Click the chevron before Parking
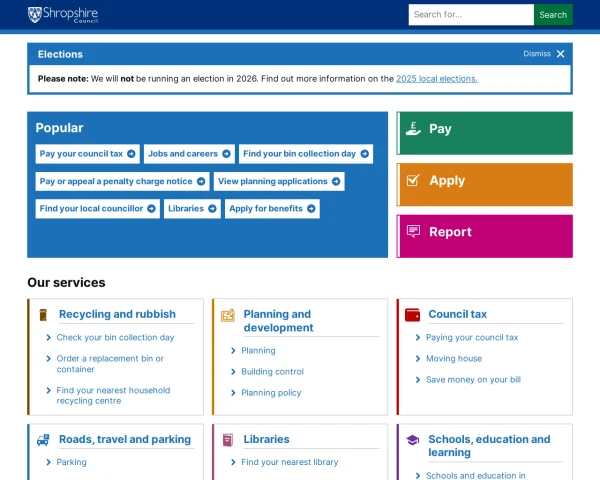 click(48, 462)
